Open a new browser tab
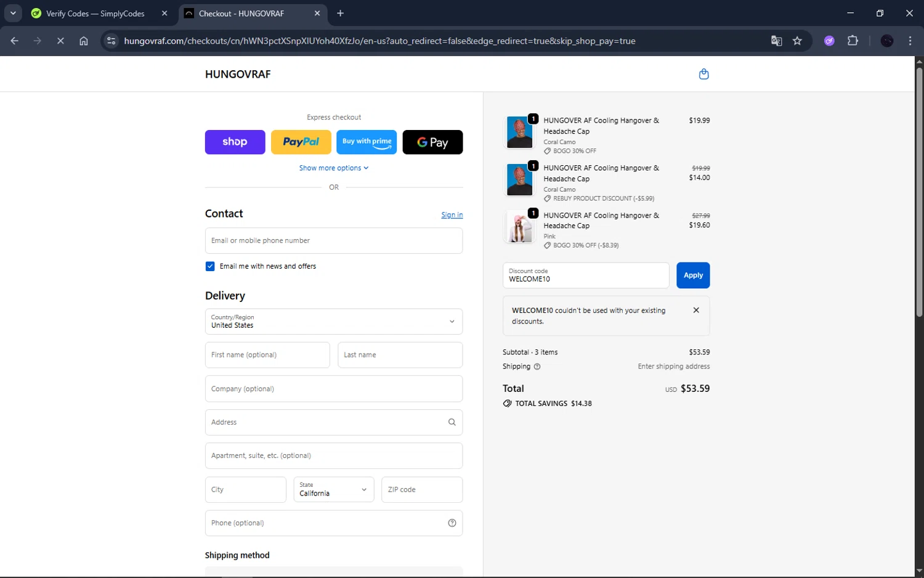 click(340, 13)
